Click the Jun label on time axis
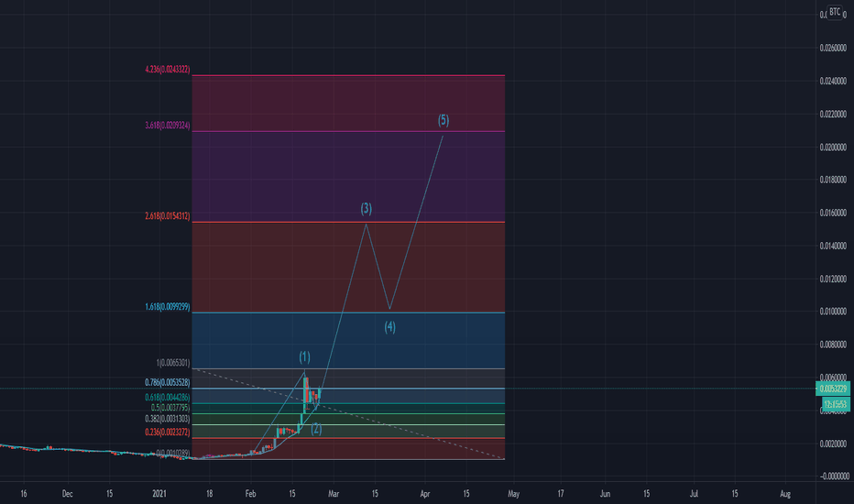 tap(605, 494)
